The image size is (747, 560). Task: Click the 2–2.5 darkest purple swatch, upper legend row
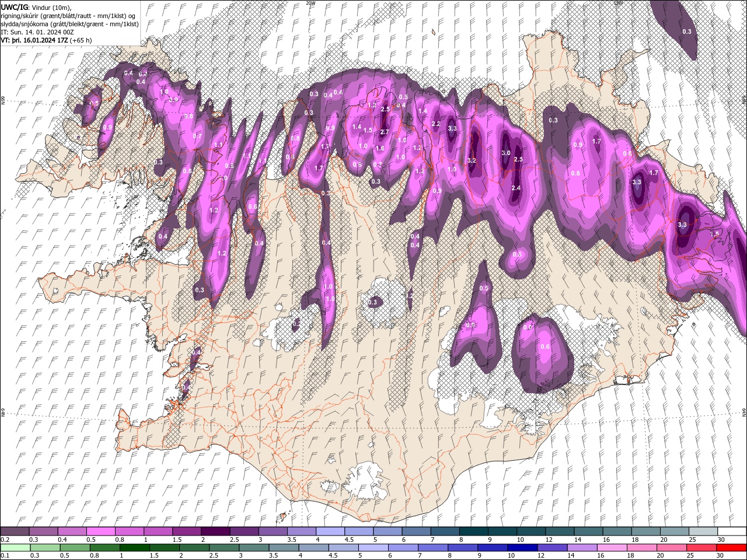pyautogui.click(x=215, y=531)
